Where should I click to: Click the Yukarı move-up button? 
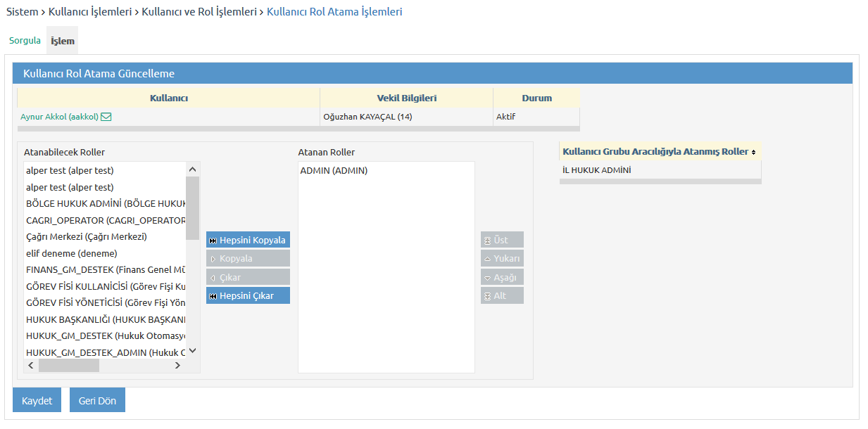coord(502,258)
